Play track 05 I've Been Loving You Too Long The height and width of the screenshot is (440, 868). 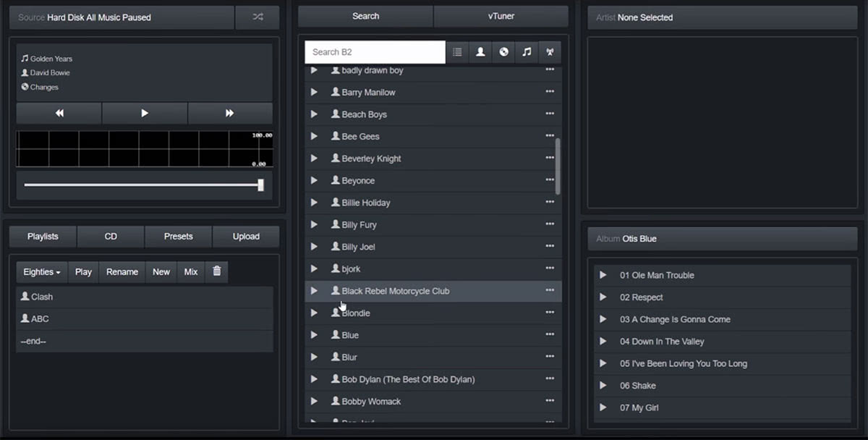[x=603, y=363]
